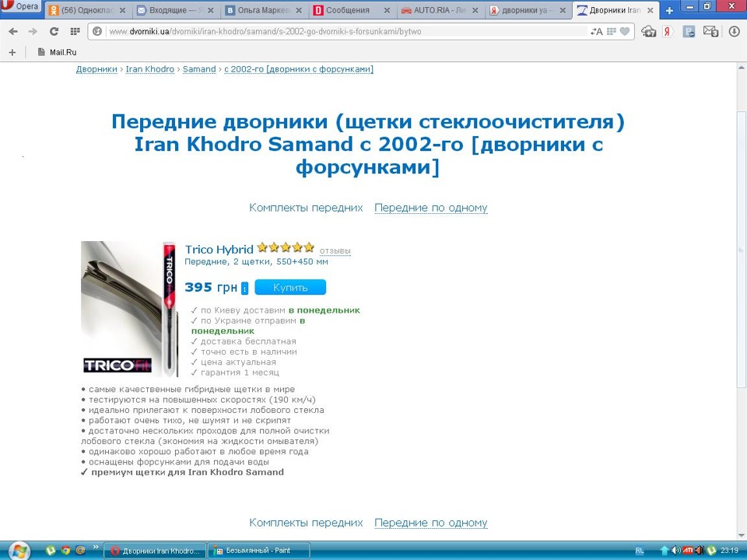Open the mail notifier icon with badge 3

click(x=710, y=32)
